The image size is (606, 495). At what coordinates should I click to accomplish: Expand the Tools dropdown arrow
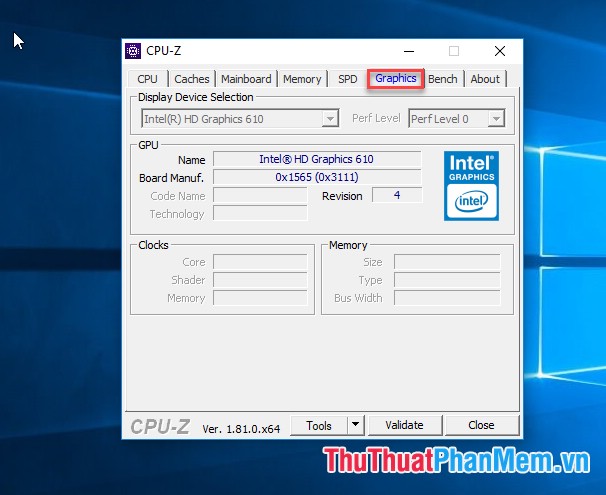pyautogui.click(x=355, y=425)
